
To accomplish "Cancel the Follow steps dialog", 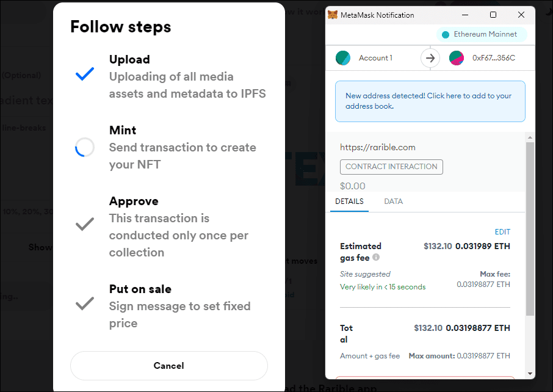I will click(169, 366).
